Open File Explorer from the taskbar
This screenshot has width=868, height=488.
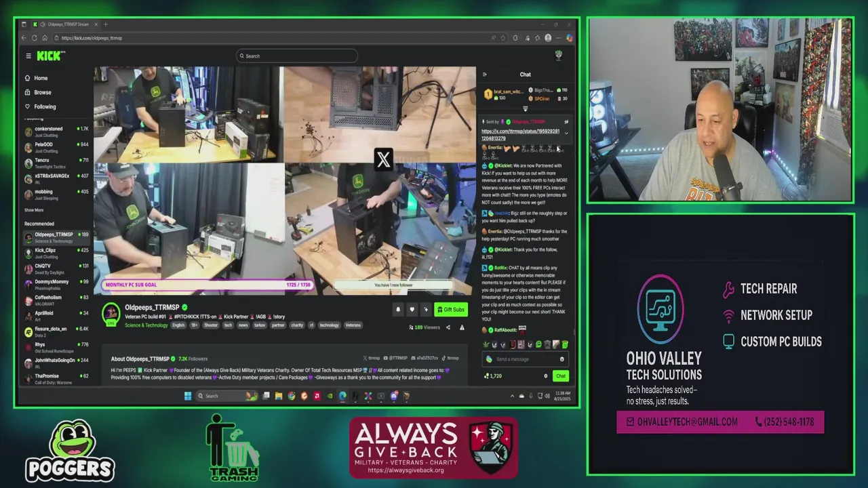point(279,396)
